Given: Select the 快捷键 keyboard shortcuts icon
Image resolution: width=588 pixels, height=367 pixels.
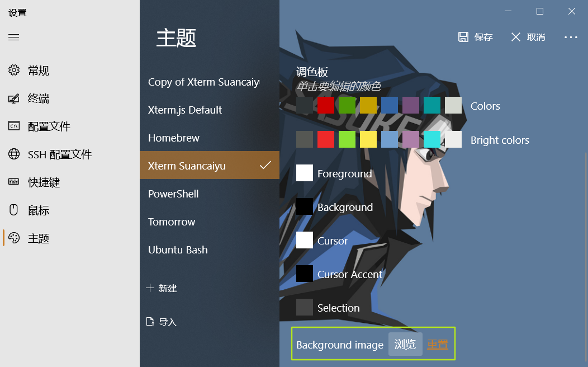Looking at the screenshot, I should (x=13, y=182).
